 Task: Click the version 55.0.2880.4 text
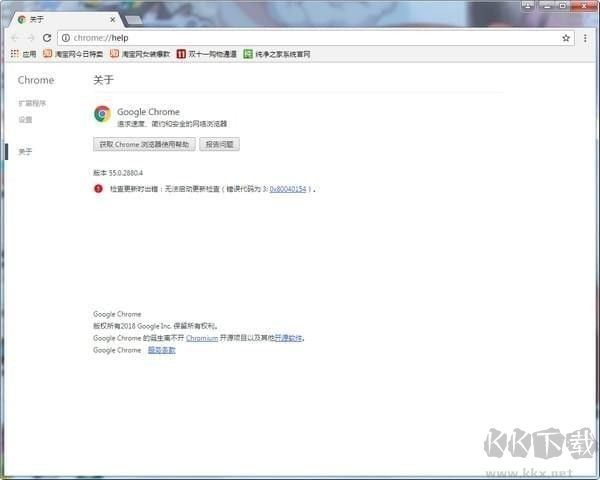[118, 173]
